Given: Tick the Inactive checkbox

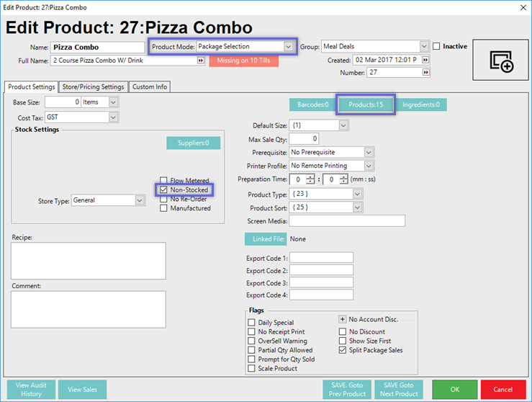Looking at the screenshot, I should click(x=437, y=47).
